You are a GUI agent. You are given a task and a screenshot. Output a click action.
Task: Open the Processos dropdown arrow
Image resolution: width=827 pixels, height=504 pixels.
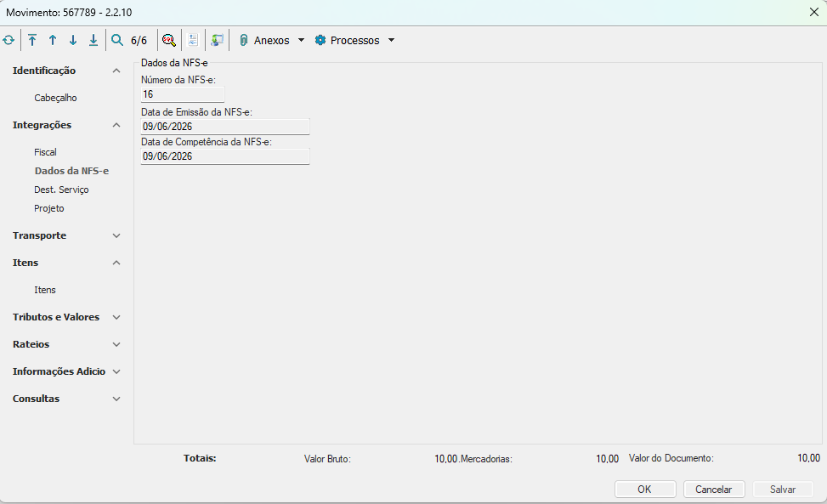click(x=391, y=40)
